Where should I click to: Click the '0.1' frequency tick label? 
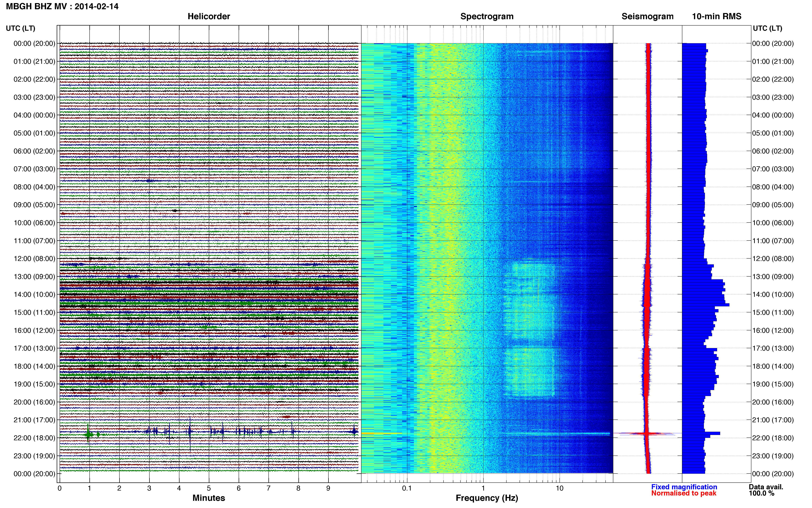point(407,488)
